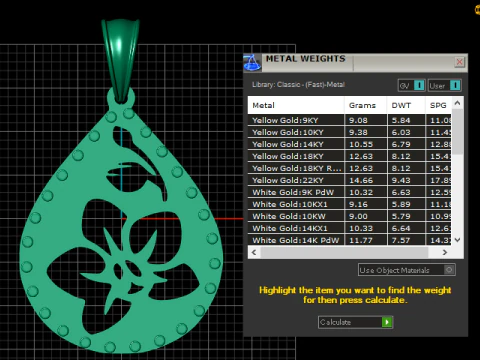This screenshot has height=360, width=480.
Task: Close the Metal Weights panel
Action: 460,62
